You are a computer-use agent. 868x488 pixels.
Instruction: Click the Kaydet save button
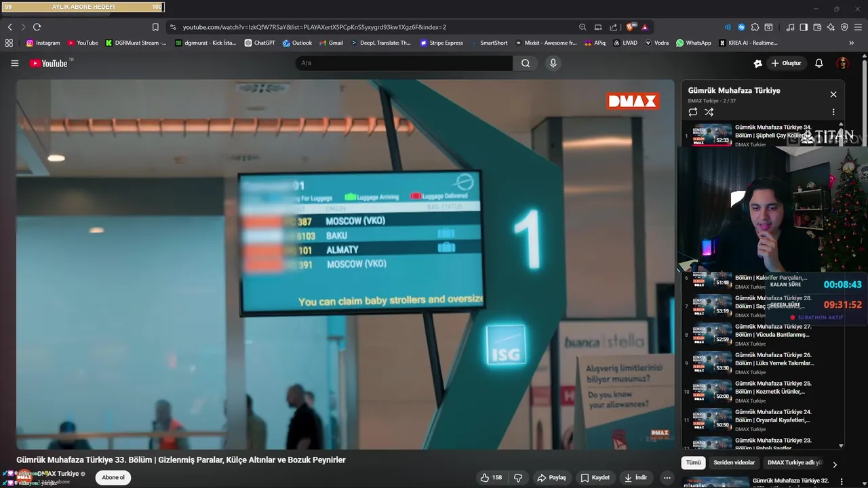pyautogui.click(x=595, y=477)
